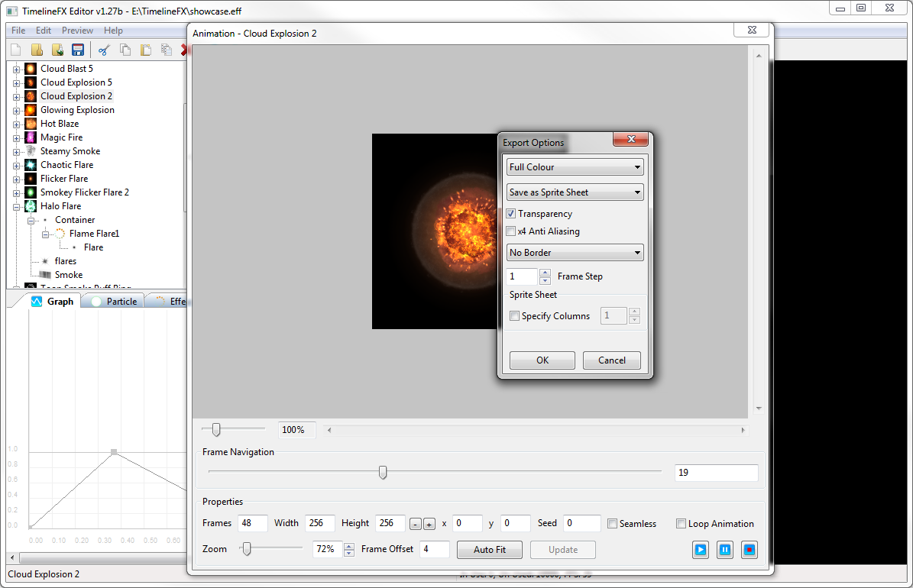Viewport: 913px width, 588px height.
Task: Select the Cut tool in the toolbar
Action: point(103,49)
